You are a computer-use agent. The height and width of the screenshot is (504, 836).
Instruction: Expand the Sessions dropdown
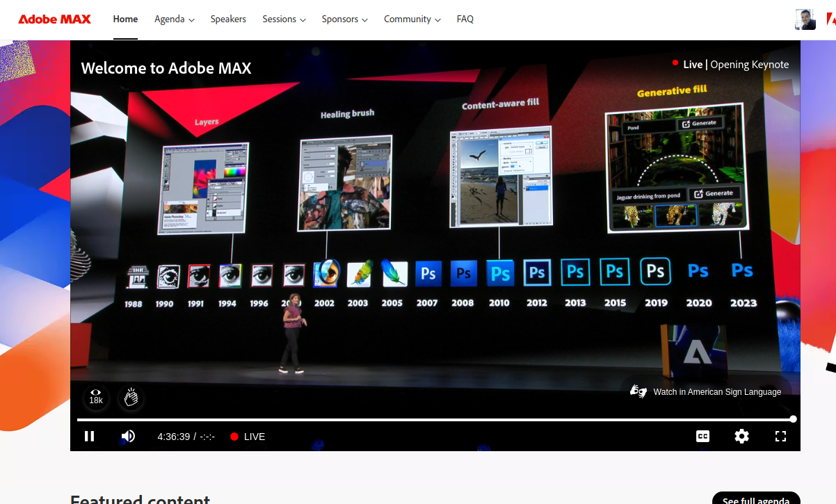(284, 19)
